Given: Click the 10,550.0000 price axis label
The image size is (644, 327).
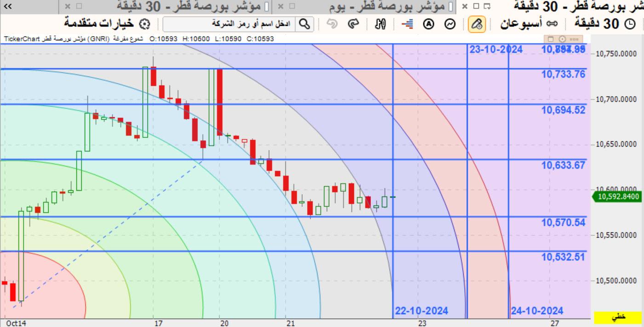Looking at the screenshot, I should (616, 235).
